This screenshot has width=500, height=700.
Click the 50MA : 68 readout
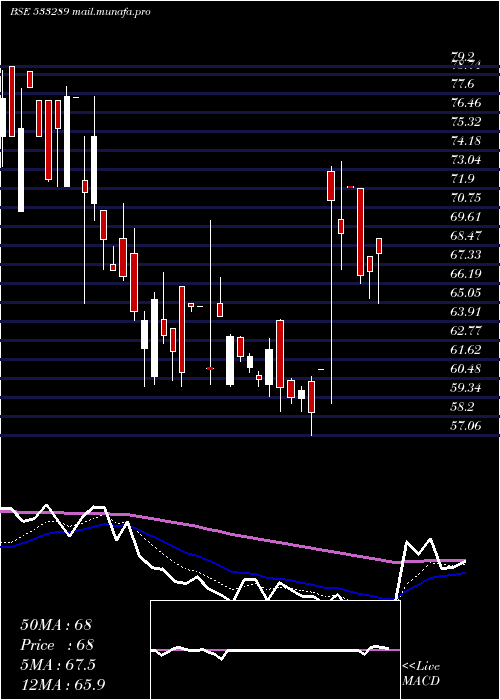coord(56,625)
